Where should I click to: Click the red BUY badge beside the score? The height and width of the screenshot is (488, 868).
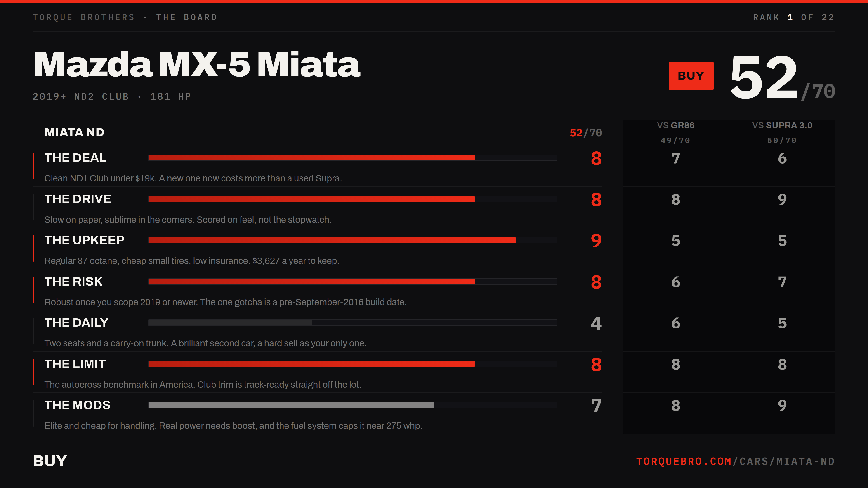[x=691, y=76]
